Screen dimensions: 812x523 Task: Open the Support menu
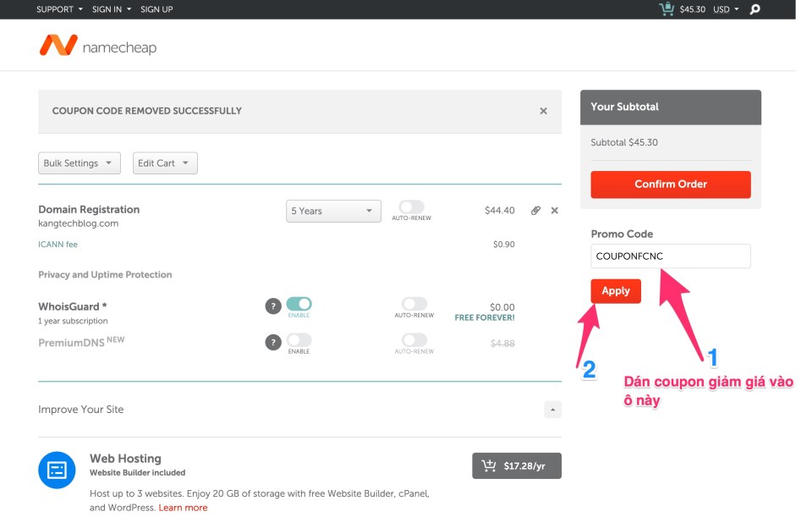pyautogui.click(x=59, y=9)
